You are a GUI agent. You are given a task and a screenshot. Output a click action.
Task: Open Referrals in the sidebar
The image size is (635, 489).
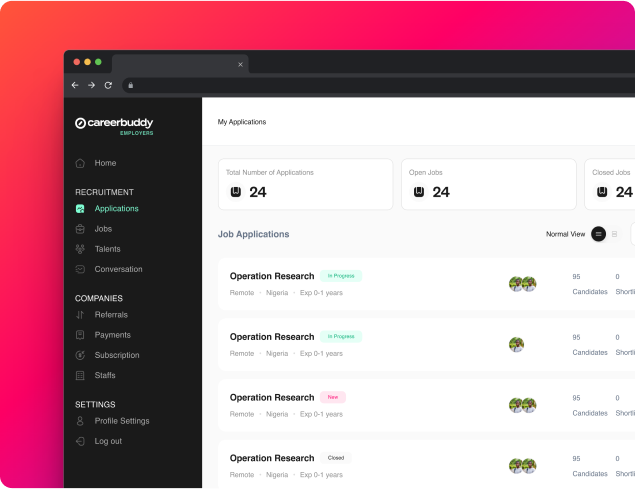point(111,315)
